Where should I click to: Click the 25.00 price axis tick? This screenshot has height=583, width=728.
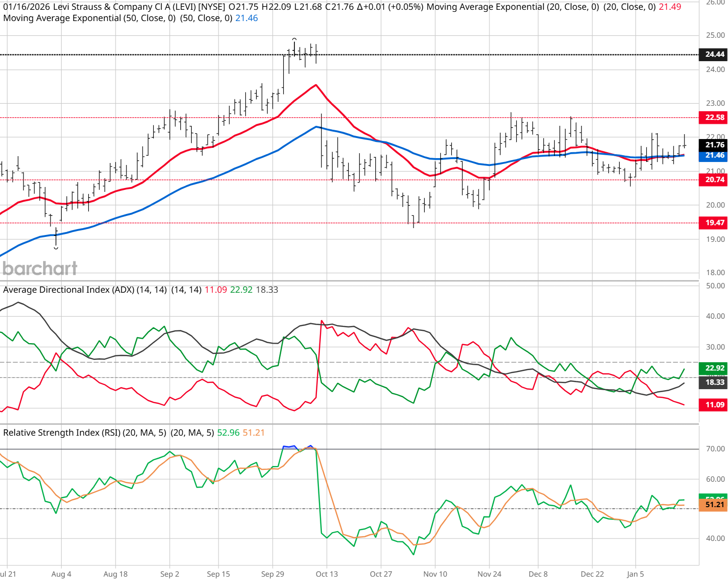[715, 35]
